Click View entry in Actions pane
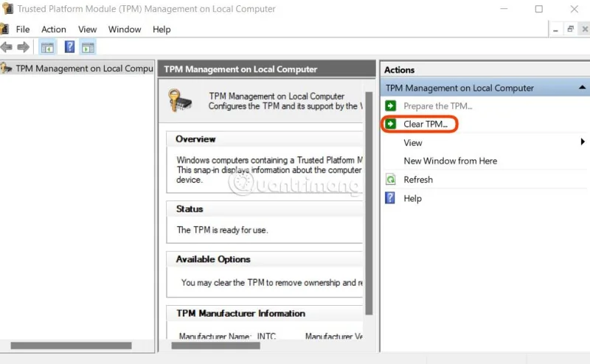Viewport: 590px width, 364px height. coord(413,143)
